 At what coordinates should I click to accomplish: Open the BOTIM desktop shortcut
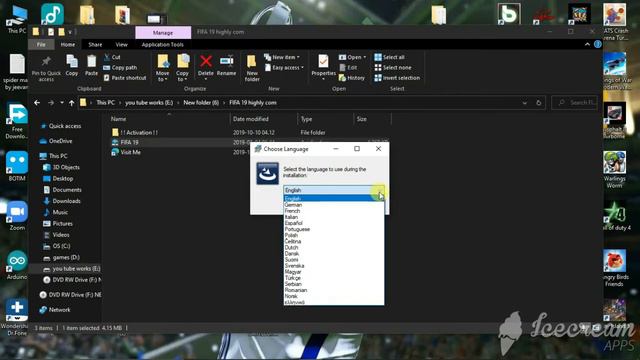pyautogui.click(x=17, y=166)
